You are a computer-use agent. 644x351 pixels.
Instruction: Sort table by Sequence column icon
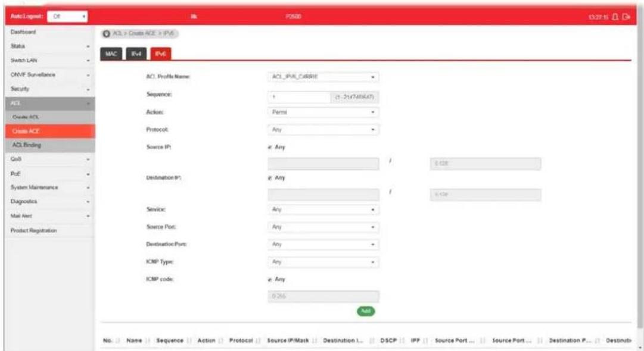189,340
